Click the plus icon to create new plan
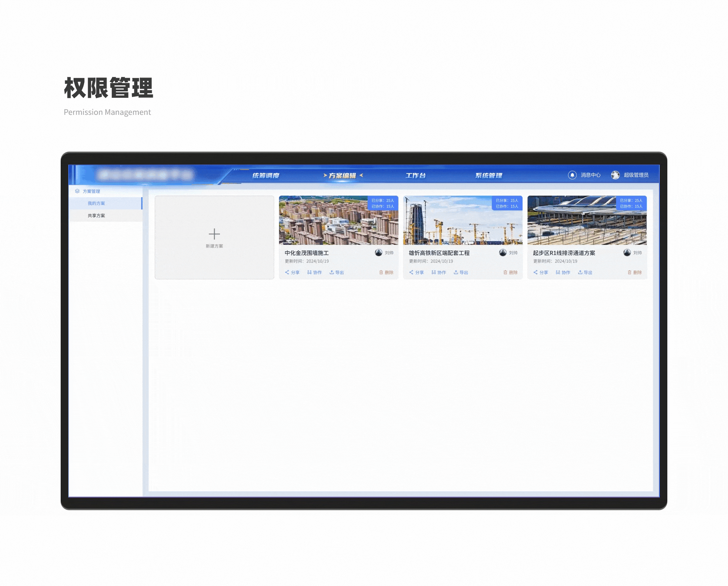This screenshot has width=728, height=586. pos(214,234)
